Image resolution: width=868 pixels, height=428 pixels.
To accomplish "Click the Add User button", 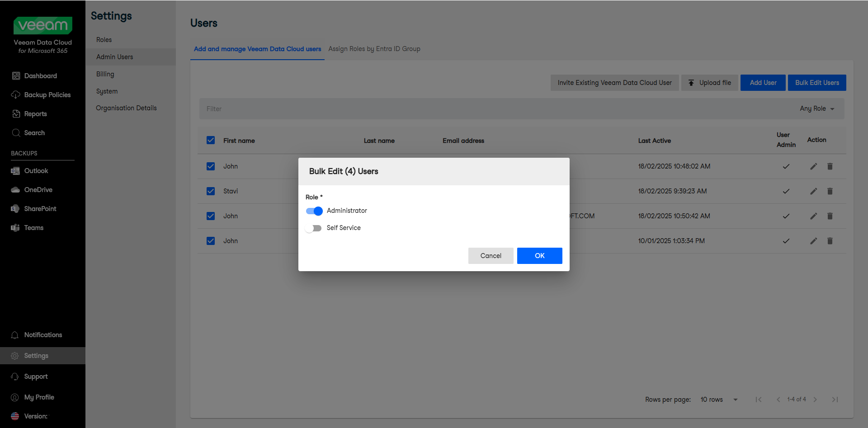I will [x=763, y=83].
